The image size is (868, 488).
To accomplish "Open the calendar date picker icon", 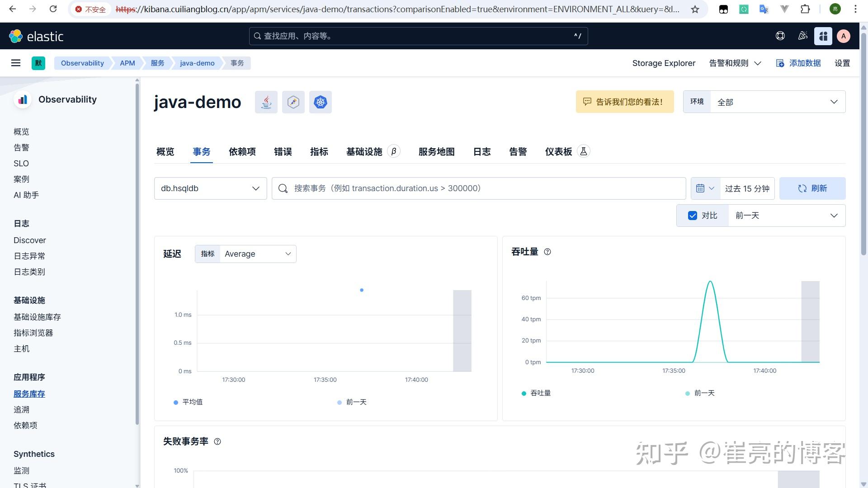I will tap(700, 188).
